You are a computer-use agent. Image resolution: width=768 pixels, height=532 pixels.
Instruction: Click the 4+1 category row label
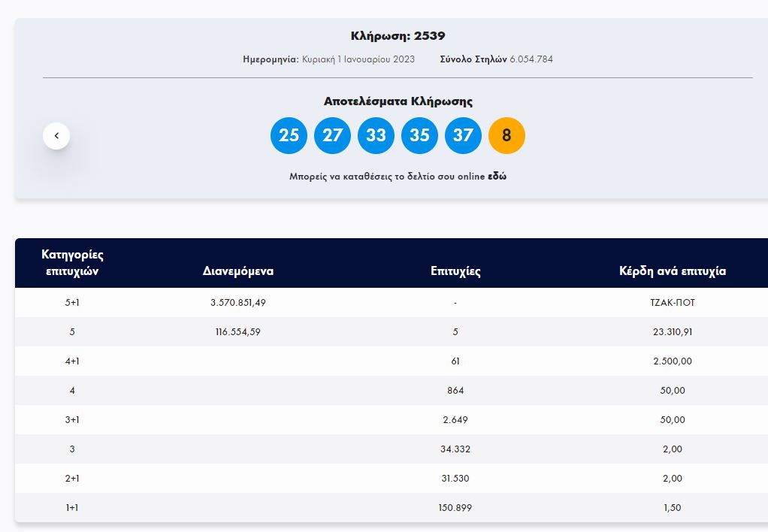click(x=72, y=361)
